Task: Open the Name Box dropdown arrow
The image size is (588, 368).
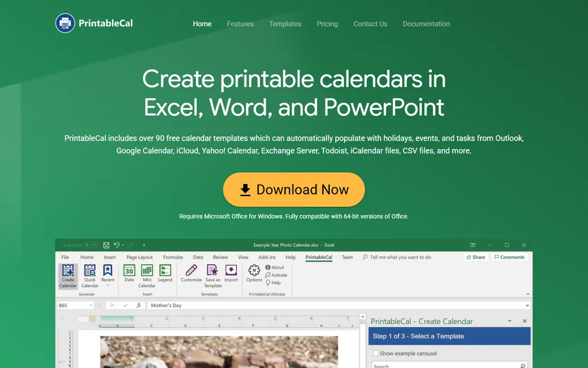Action: coord(91,305)
